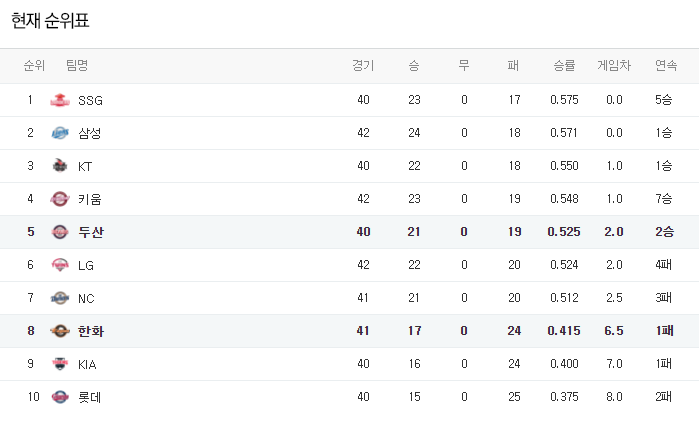Select the 한화 team name

coord(91,331)
